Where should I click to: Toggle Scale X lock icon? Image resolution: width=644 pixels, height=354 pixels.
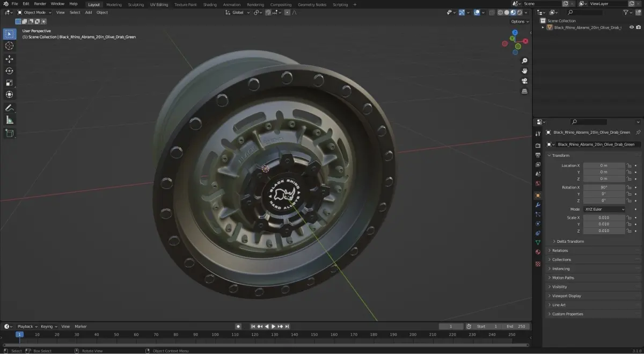(x=629, y=218)
